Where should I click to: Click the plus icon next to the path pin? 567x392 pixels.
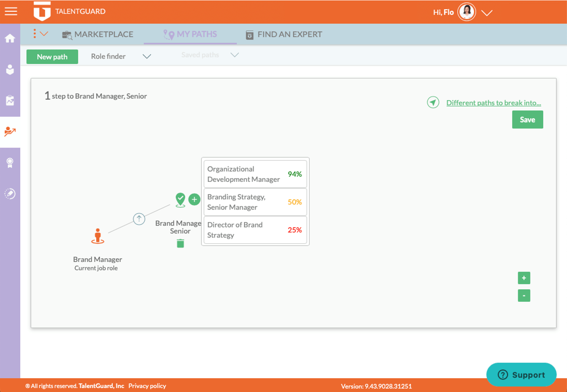[x=195, y=199]
